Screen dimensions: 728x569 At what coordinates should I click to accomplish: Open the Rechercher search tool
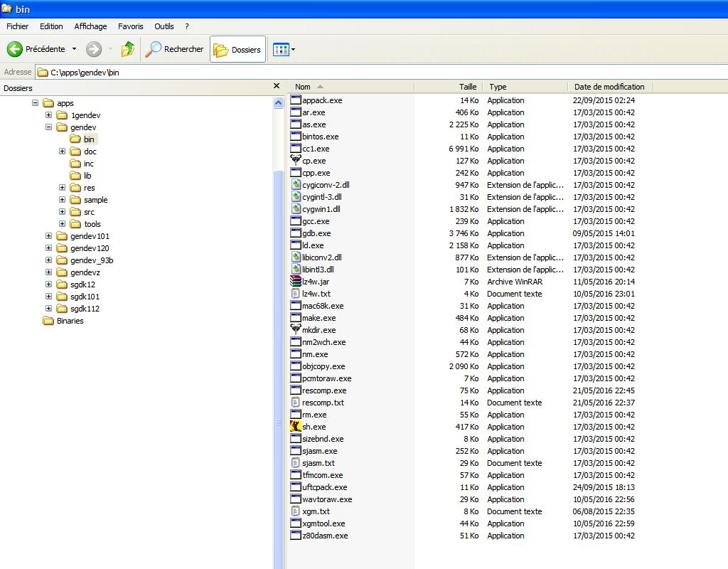pyautogui.click(x=174, y=49)
